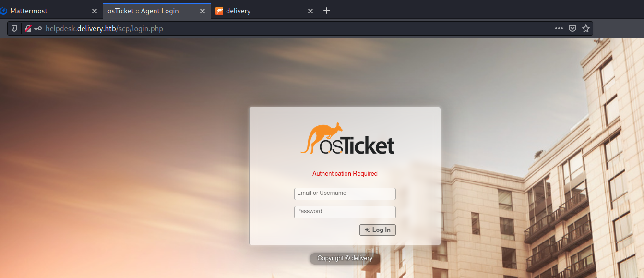644x278 pixels.
Task: Close the Mattermost tab
Action: click(95, 11)
